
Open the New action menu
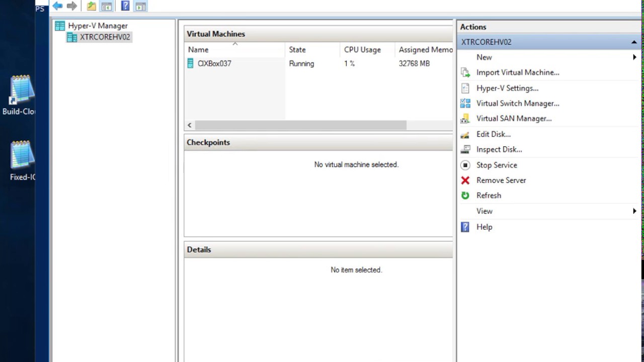point(484,57)
